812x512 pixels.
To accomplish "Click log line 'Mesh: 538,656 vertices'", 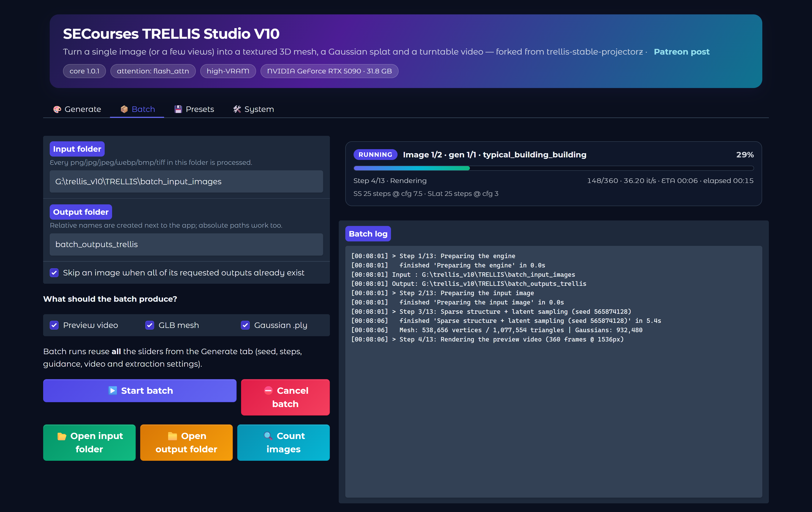I will pos(497,330).
